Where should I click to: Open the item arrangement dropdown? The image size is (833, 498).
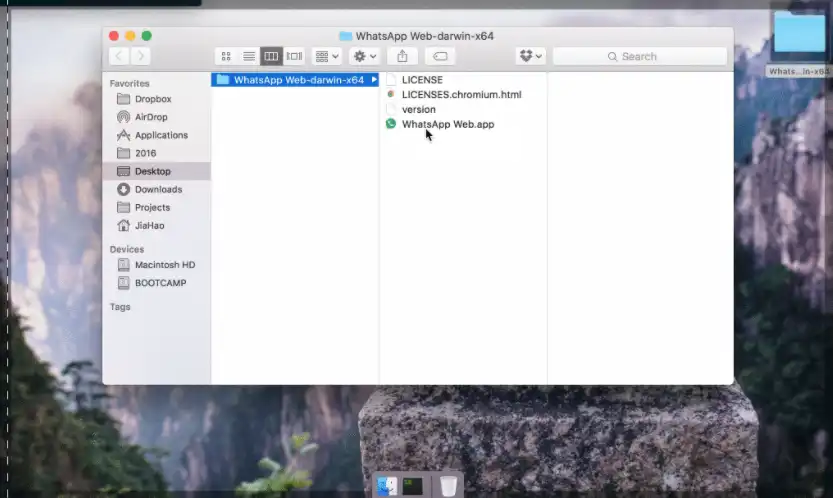pyautogui.click(x=327, y=56)
